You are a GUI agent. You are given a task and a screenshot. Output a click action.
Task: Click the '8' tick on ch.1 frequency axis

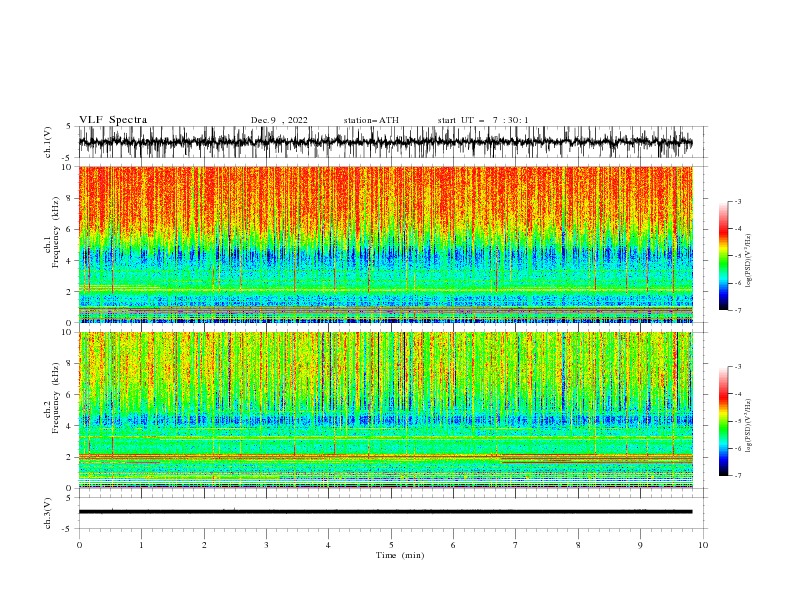(x=71, y=198)
